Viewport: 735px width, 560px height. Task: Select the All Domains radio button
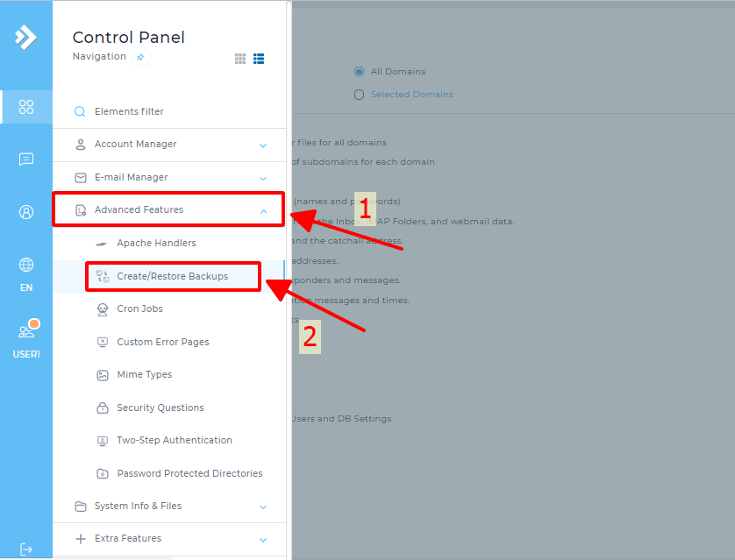tap(359, 72)
